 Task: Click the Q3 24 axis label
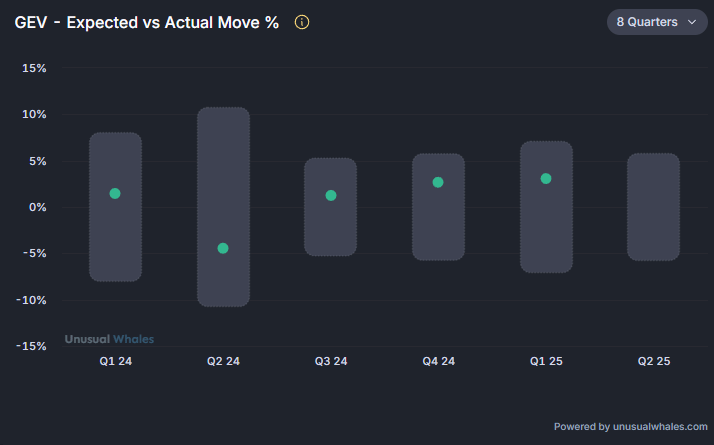[331, 361]
